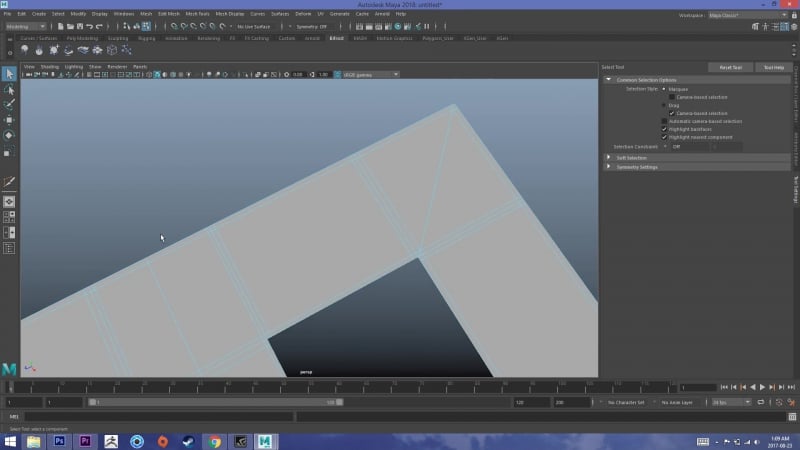Go to the start of playback range

pyautogui.click(x=724, y=387)
